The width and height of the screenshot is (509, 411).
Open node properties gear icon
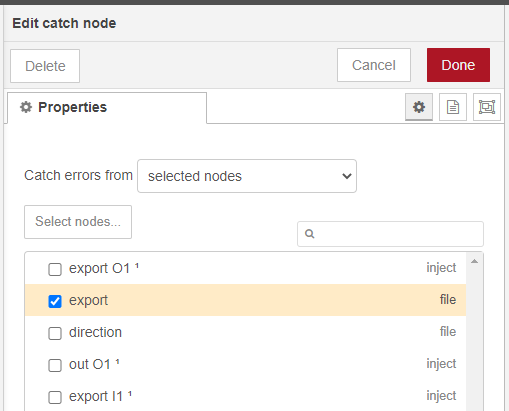(419, 107)
